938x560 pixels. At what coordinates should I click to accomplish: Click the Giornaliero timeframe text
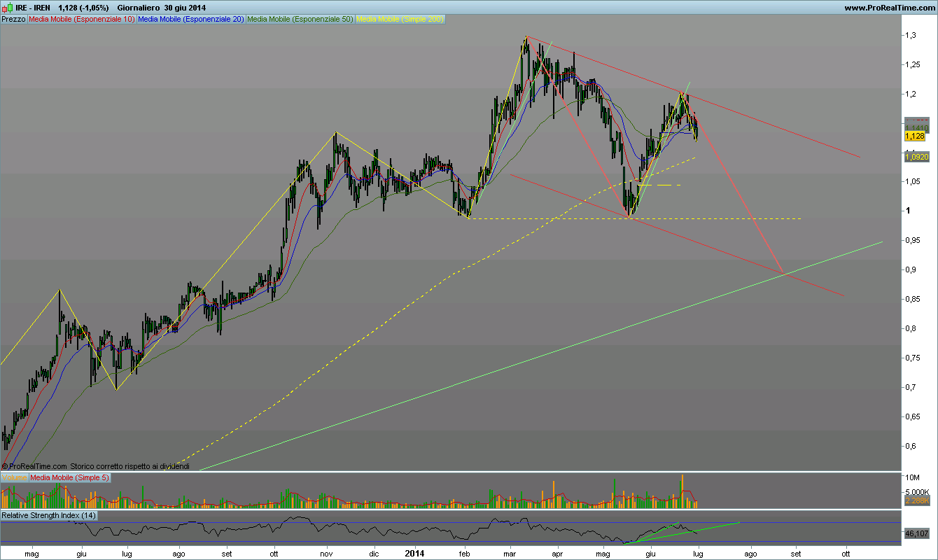tap(139, 7)
